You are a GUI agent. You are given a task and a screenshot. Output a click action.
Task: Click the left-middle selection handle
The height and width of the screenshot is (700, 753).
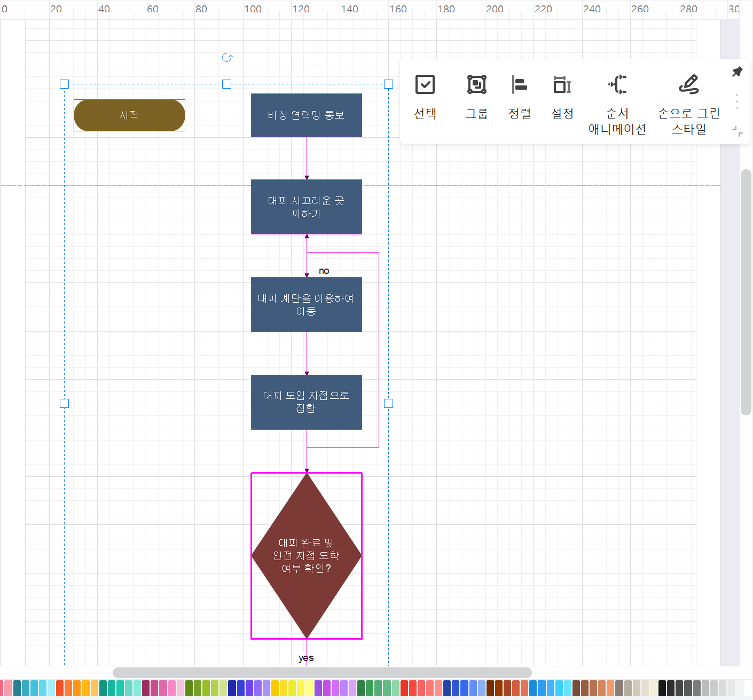[64, 403]
